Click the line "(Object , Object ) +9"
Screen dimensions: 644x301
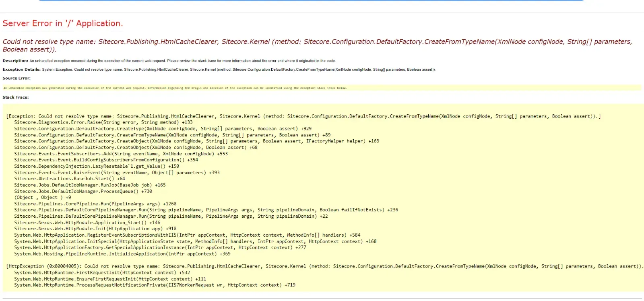point(43,198)
